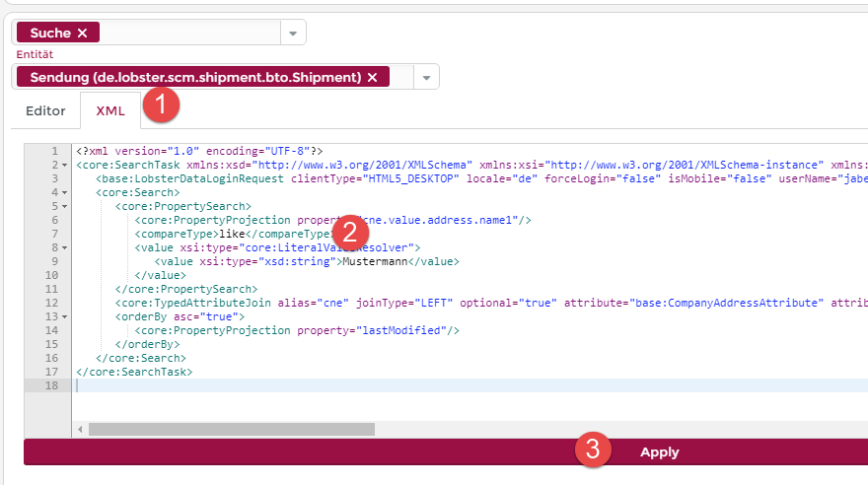Remove the Sendung entity chip with its X
Viewport: 868px width, 485px height.
[x=372, y=78]
